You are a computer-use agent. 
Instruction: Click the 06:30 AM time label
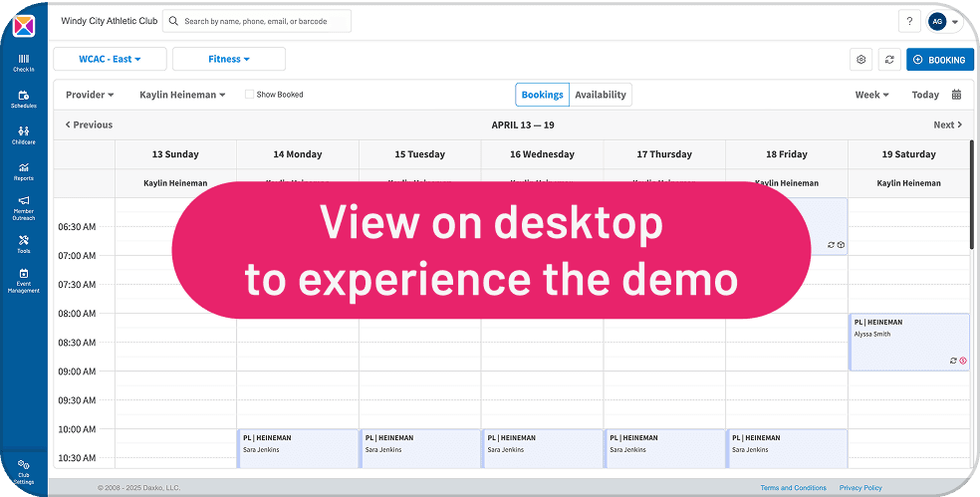tap(77, 226)
